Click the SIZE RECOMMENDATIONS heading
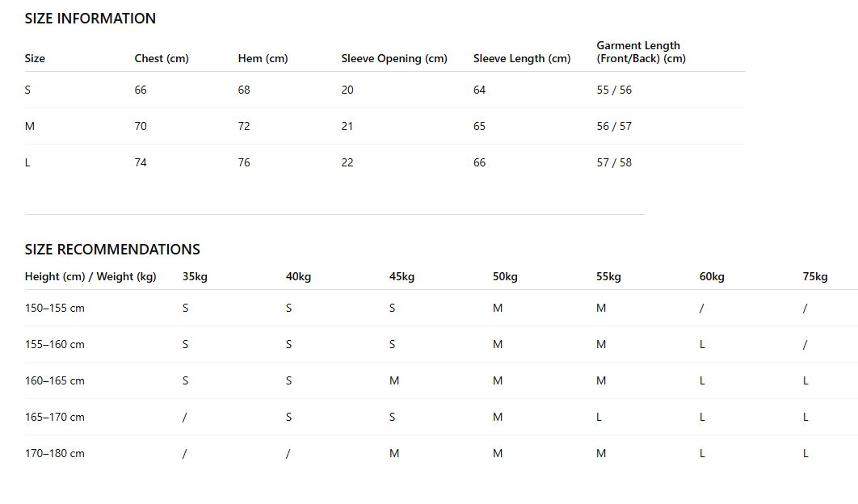 (112, 250)
